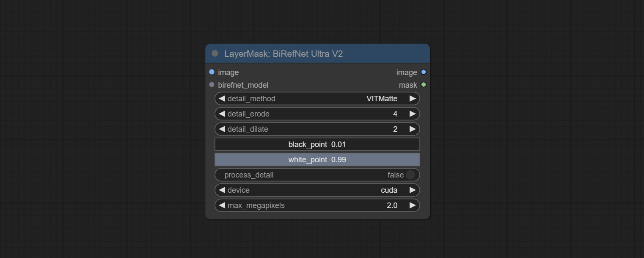
Task: Click the mask output socket
Action: [x=424, y=85]
